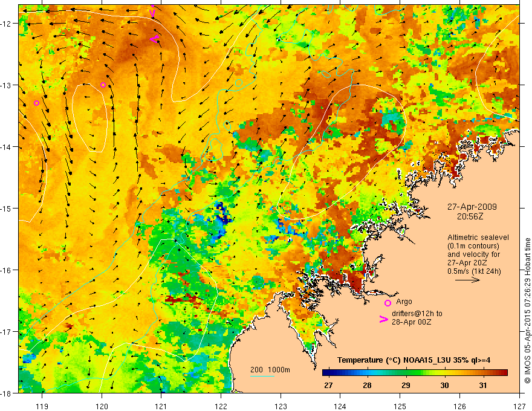Click latitude axis label '-16'
This screenshot has width=532, height=411.
tap(6, 270)
